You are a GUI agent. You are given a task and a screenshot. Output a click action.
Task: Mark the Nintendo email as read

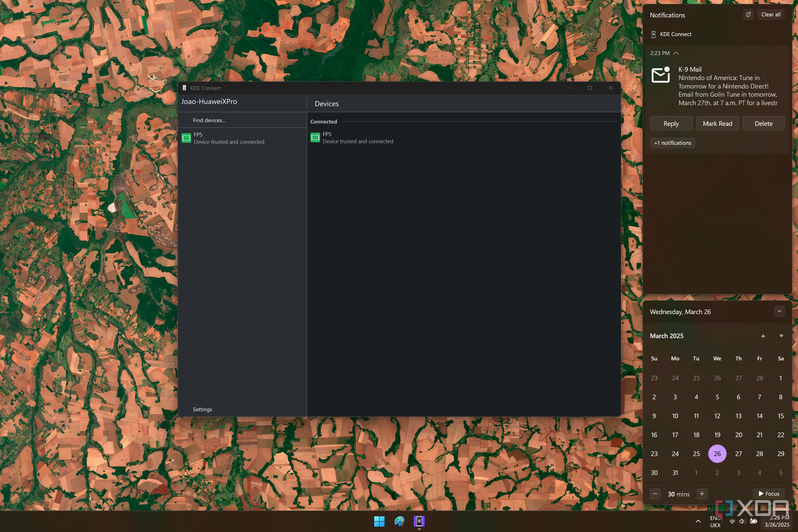coord(717,124)
